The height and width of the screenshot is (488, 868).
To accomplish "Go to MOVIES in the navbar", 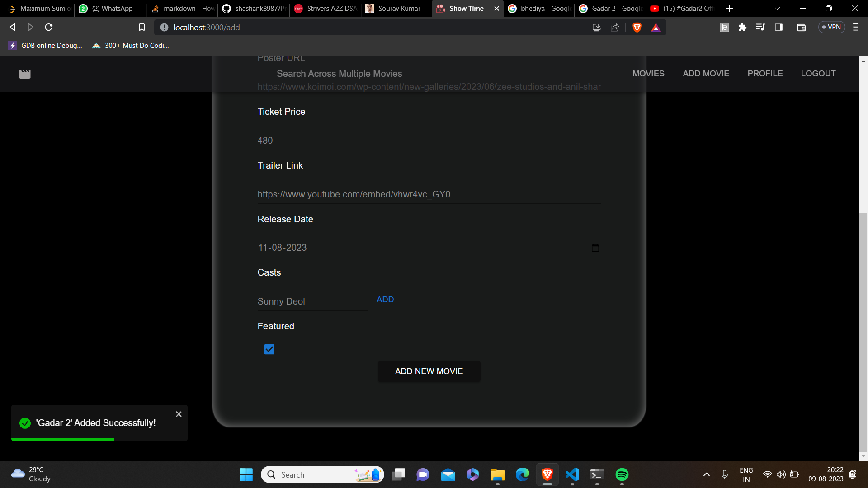I will coord(648,74).
